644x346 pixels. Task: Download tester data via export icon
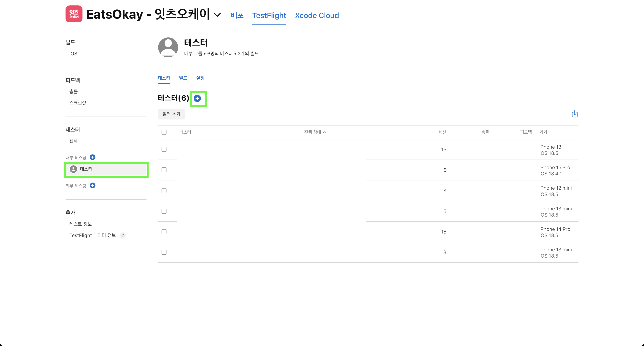pyautogui.click(x=574, y=114)
